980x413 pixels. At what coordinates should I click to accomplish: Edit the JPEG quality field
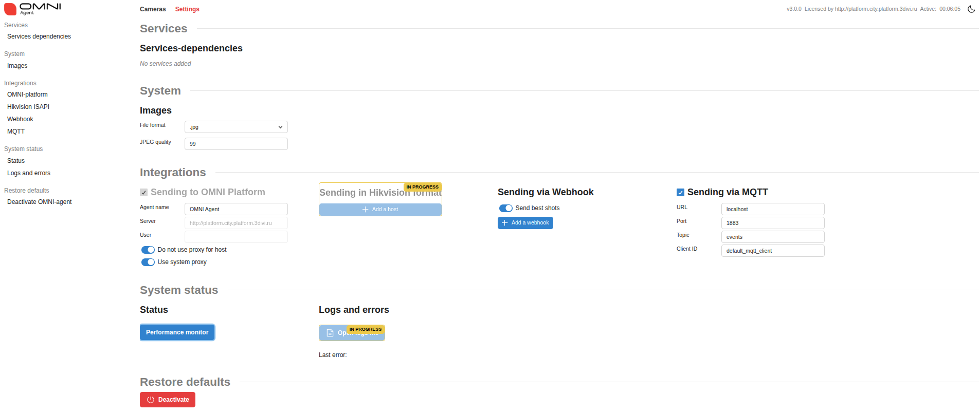point(236,144)
